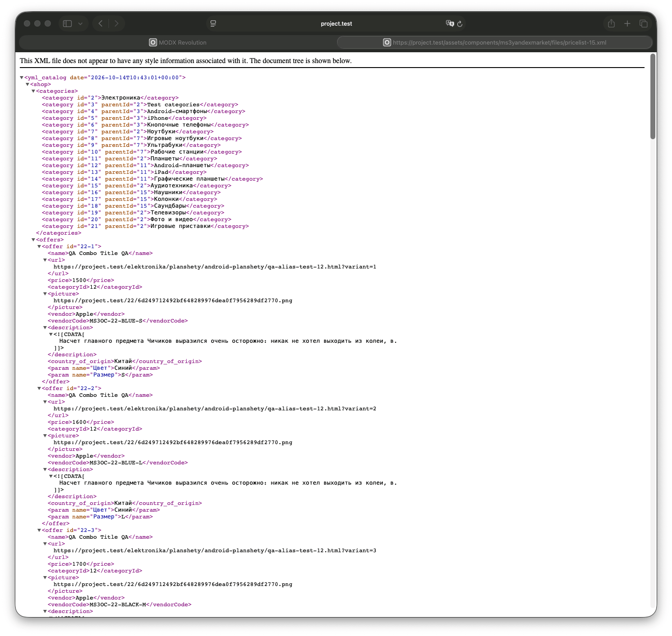Viewport: 672px width, 636px height.
Task: Collapse the shop node
Action: coord(27,84)
